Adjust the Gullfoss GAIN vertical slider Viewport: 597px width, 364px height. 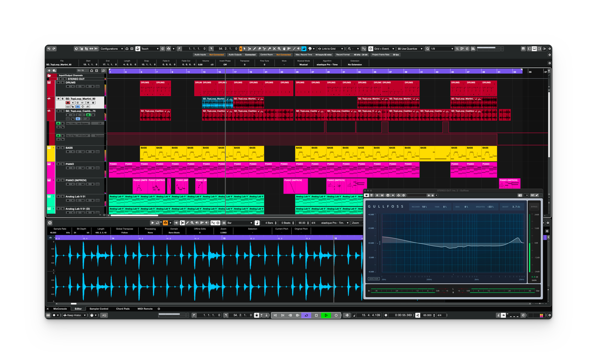[x=530, y=243]
